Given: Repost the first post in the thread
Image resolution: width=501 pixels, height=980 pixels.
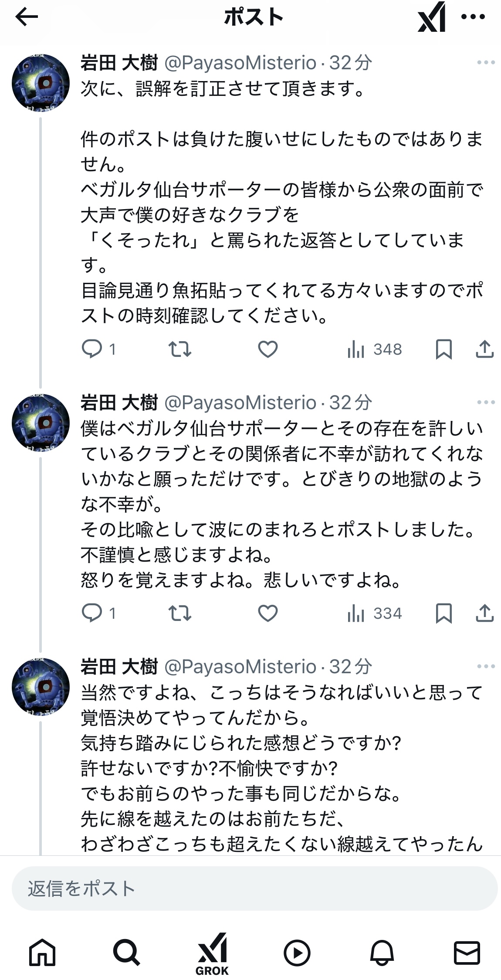Looking at the screenshot, I should click(x=180, y=349).
